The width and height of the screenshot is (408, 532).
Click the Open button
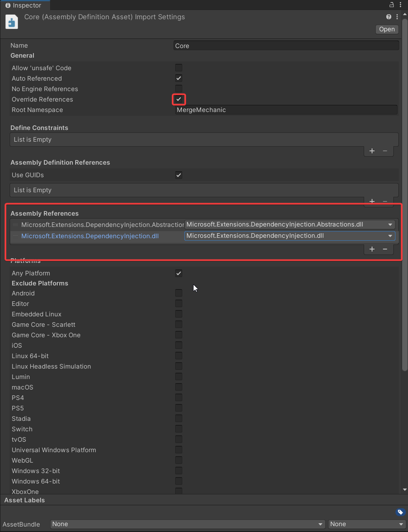click(387, 29)
